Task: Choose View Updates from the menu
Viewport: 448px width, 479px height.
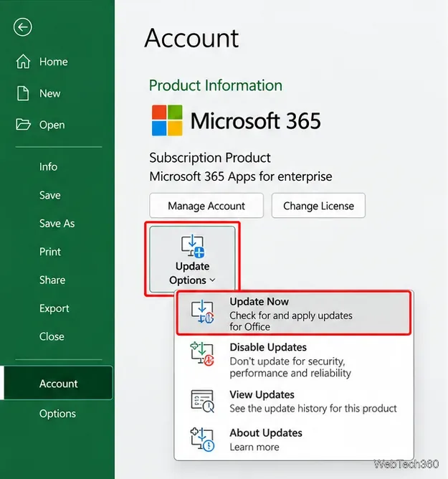Action: pos(293,401)
